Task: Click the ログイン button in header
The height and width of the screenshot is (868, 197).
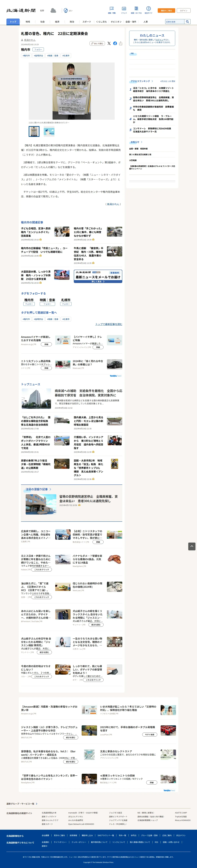Action: 183,10
